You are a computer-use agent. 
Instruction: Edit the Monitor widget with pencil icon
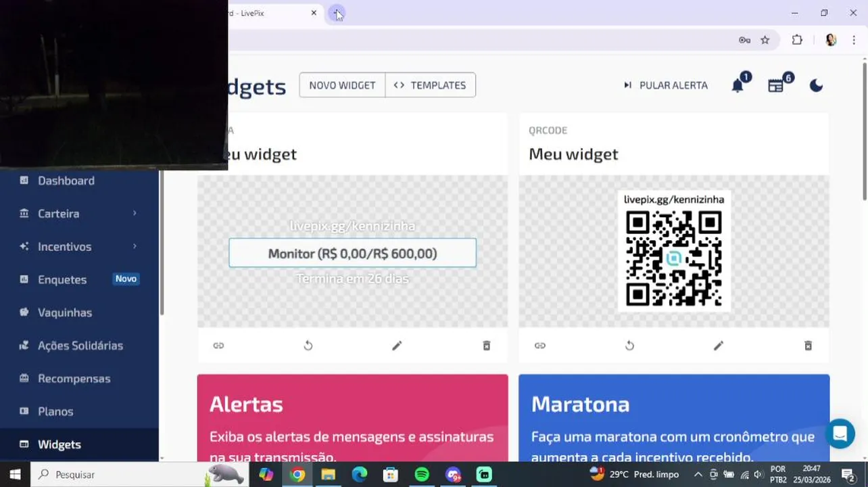pyautogui.click(x=397, y=346)
